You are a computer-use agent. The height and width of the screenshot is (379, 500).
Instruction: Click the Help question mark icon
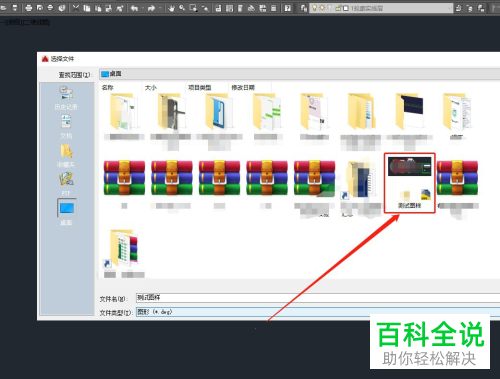(288, 8)
